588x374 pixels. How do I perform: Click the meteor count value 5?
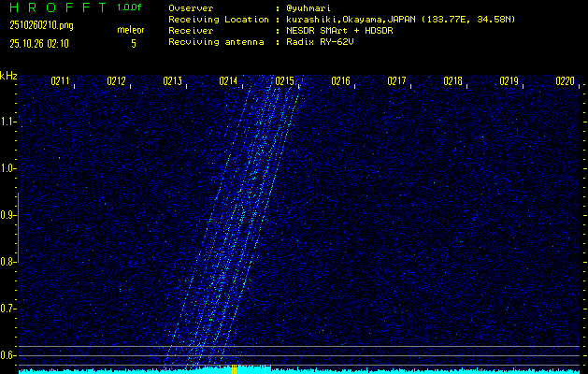(x=132, y=43)
